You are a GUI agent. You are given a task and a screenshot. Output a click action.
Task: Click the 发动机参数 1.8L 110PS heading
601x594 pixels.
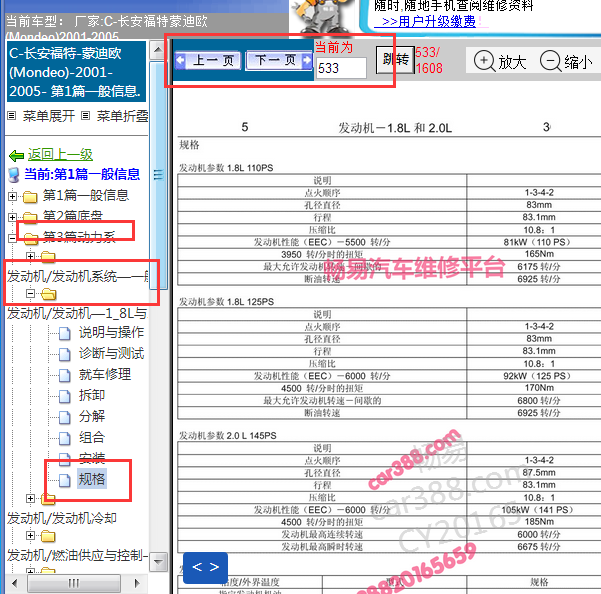point(226,168)
